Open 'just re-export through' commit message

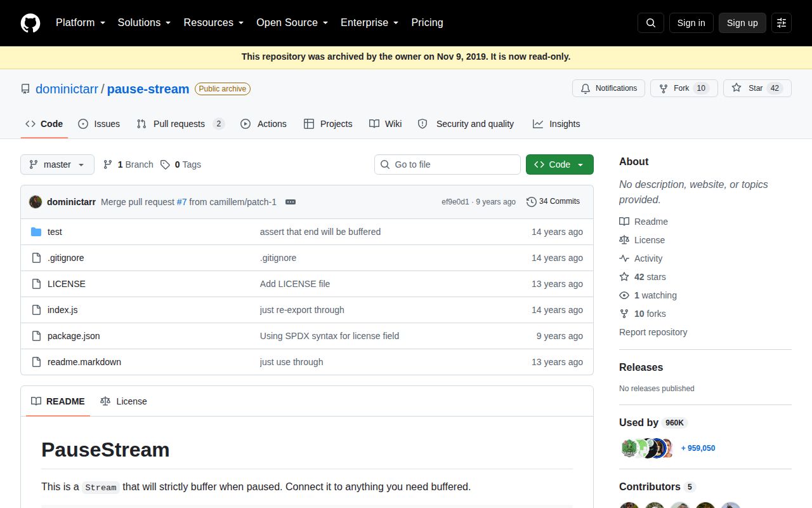coord(302,310)
